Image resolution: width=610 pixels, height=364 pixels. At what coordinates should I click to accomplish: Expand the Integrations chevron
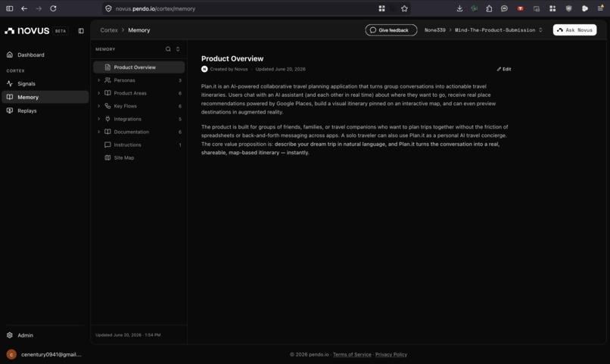click(x=98, y=119)
